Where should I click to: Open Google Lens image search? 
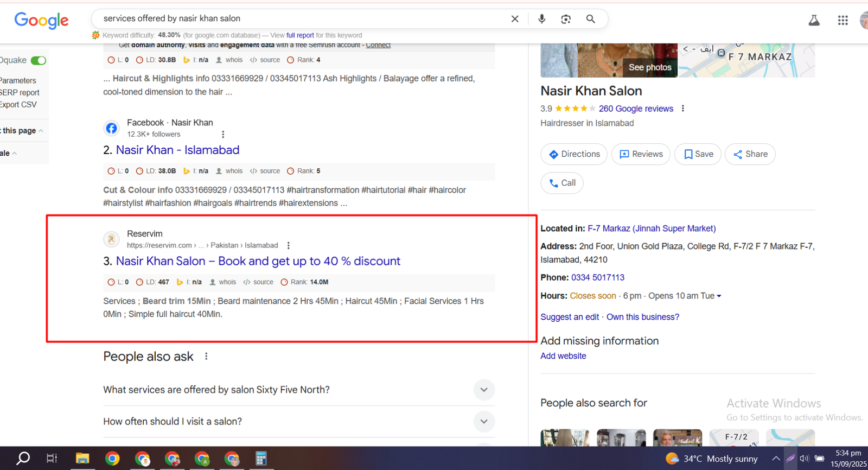[x=566, y=19]
